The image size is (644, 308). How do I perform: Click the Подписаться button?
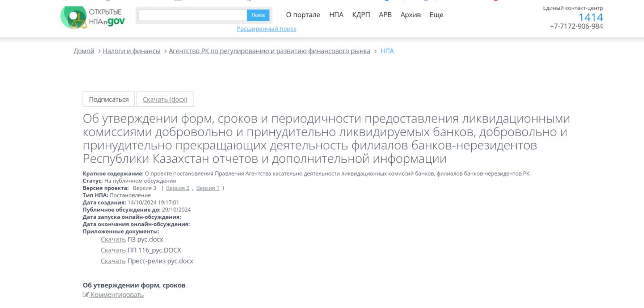tap(109, 99)
